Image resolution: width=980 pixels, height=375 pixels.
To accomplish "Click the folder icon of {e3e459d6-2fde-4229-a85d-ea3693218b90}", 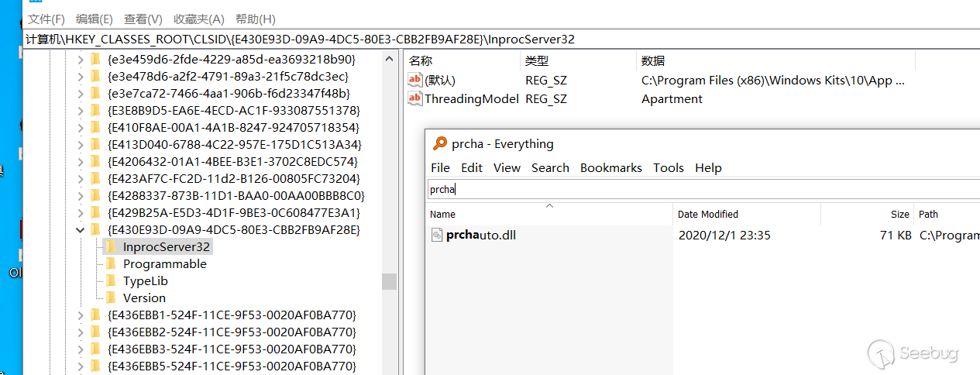I will [x=96, y=59].
